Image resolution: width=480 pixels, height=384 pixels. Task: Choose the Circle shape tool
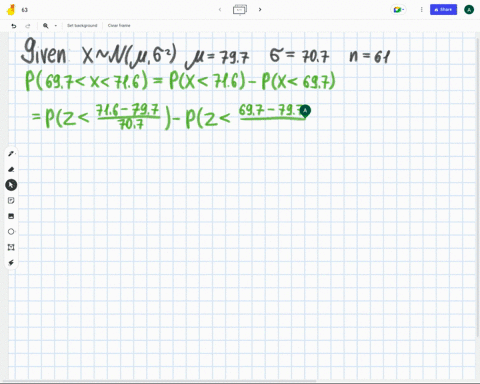coord(11,232)
